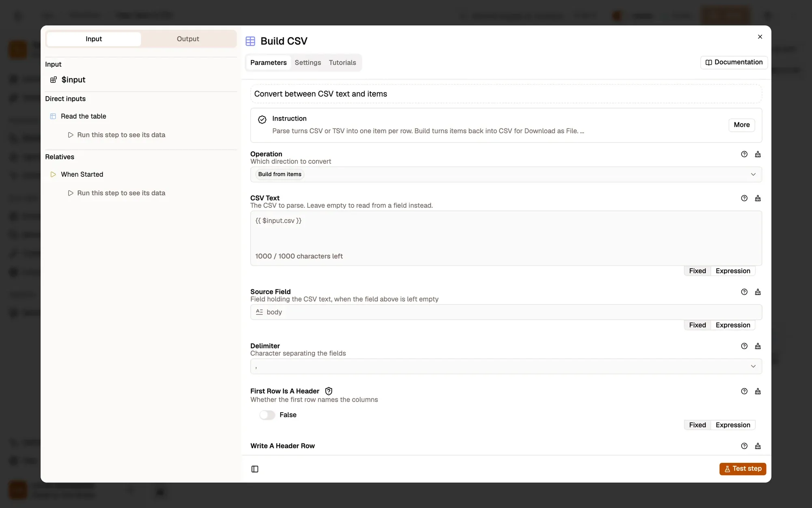This screenshot has width=812, height=508.
Task: Run When Started step to see data
Action: [x=117, y=193]
